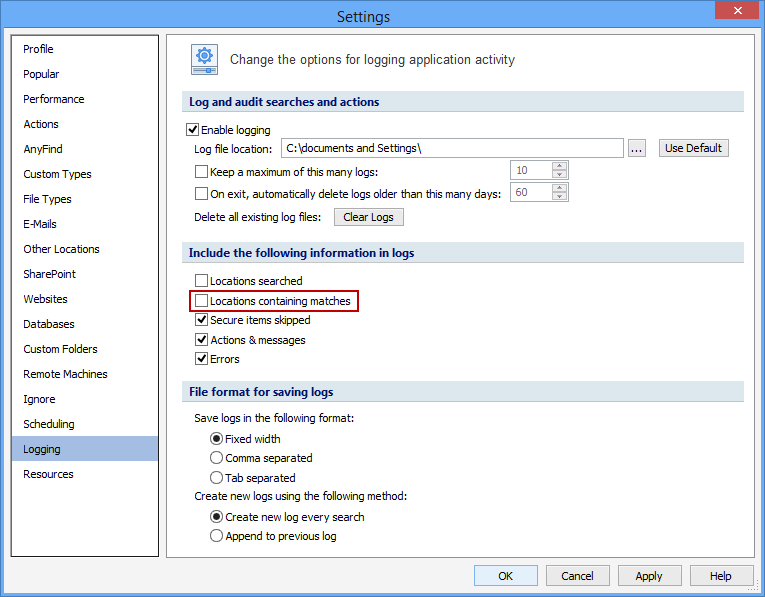This screenshot has width=765, height=597.
Task: Click the logging gear icon in header
Action: click(205, 60)
